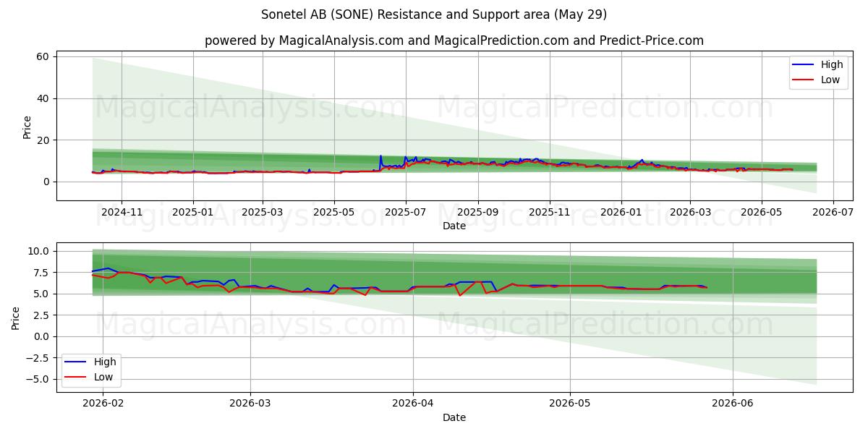Click top chart x-axis tick '2025-01'
Image resolution: width=868 pixels, height=434 pixels.
pyautogui.click(x=192, y=211)
